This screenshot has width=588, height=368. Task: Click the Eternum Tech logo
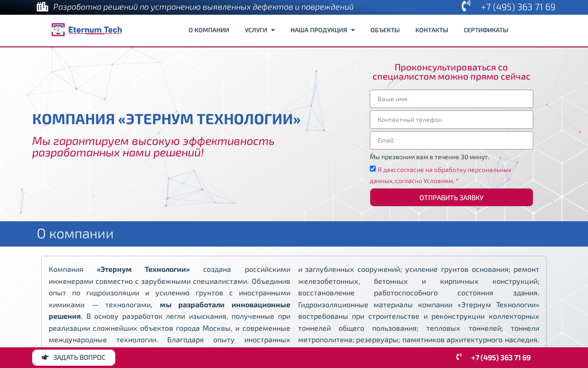tap(87, 30)
